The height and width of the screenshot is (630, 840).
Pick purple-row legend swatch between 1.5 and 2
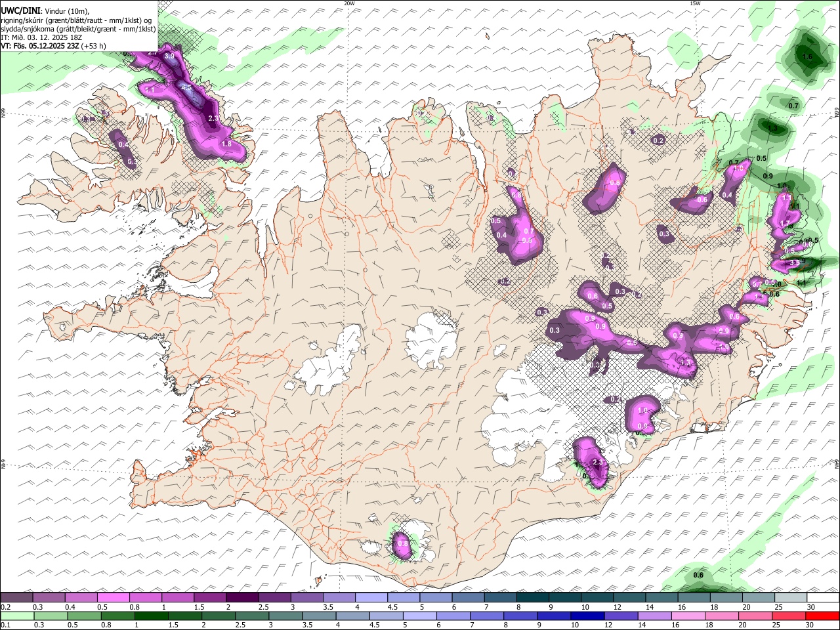pyautogui.click(x=210, y=598)
